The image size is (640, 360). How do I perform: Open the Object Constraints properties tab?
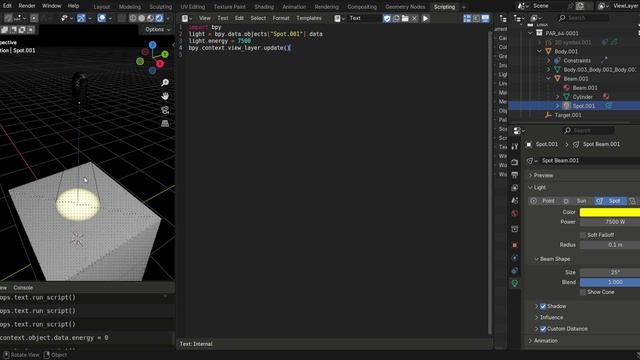515,271
